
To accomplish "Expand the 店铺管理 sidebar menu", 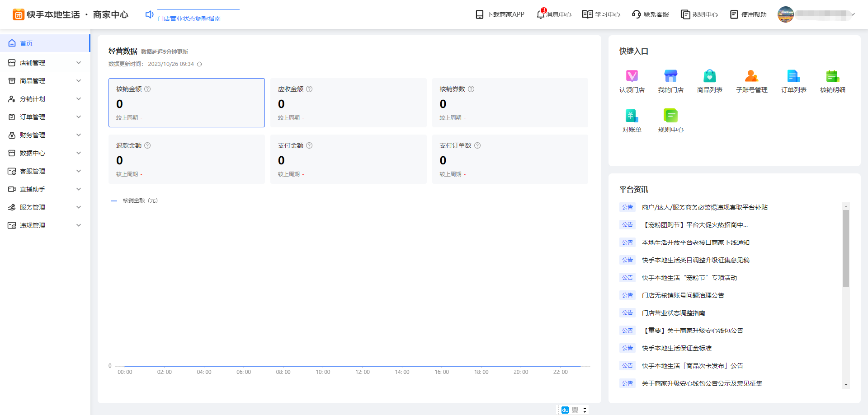I will coord(45,63).
